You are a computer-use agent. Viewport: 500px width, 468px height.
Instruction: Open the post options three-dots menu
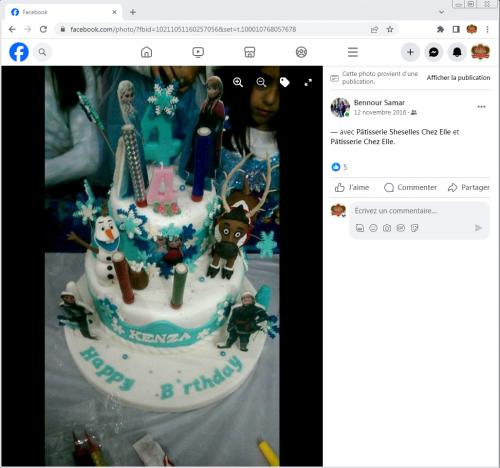[481, 107]
